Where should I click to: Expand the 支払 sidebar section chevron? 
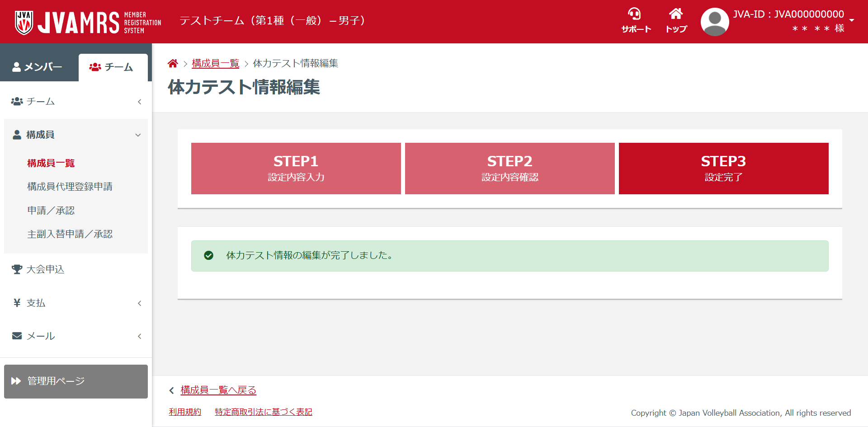pos(139,303)
